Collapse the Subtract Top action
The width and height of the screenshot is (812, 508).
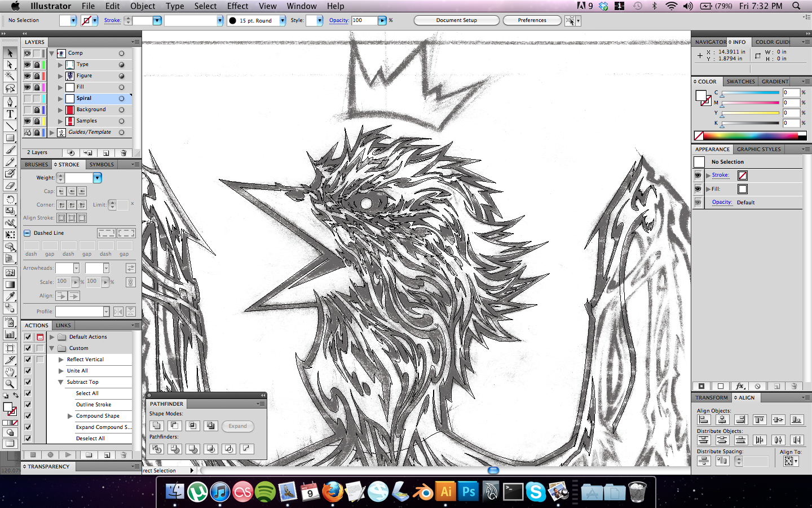click(61, 382)
